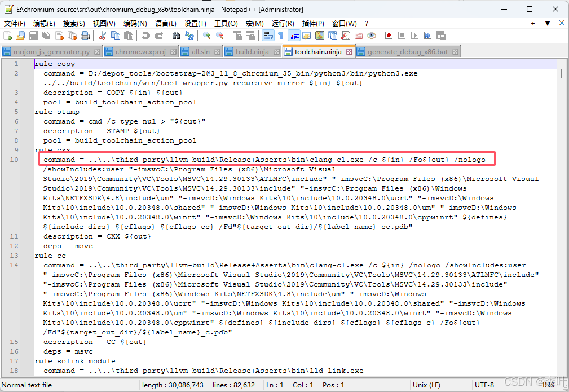This screenshot has width=569, height=392.
Task: Click the Copy toolbar icon
Action: [x=116, y=36]
